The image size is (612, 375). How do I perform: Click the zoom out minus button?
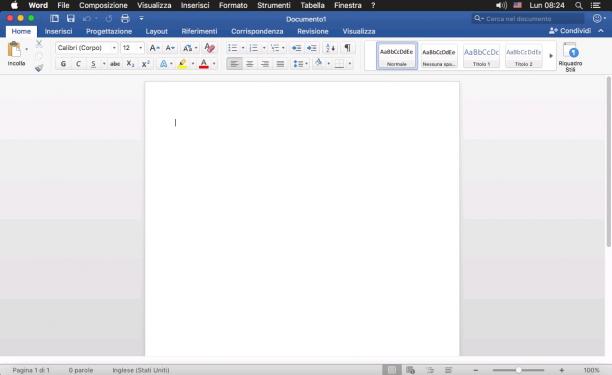[x=476, y=370]
